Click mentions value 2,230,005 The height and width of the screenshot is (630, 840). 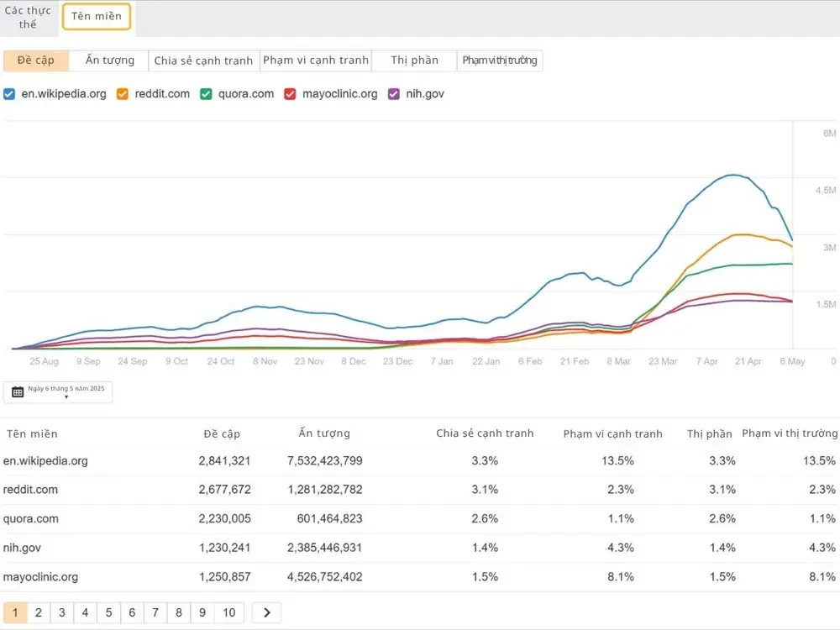click(224, 518)
